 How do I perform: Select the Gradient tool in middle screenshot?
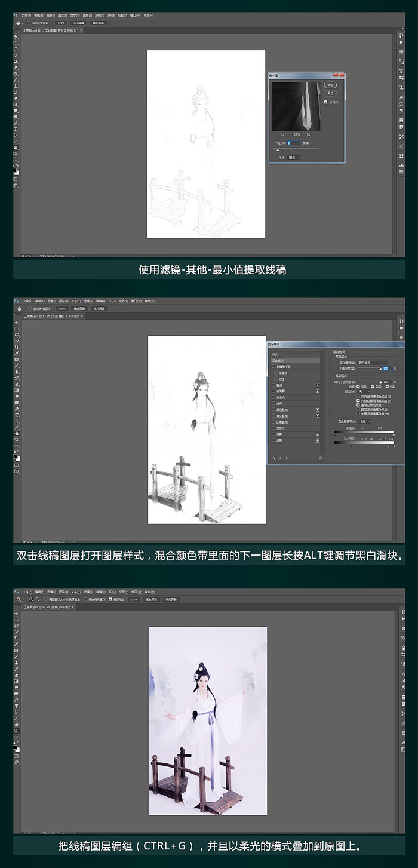coord(16,389)
